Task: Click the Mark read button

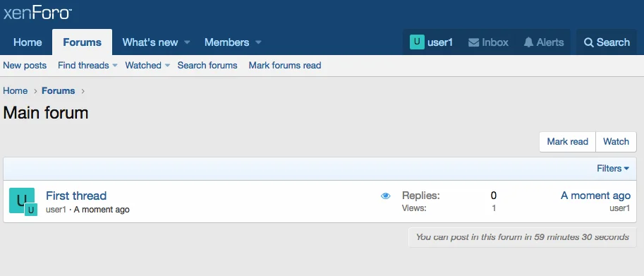Action: 567,142
